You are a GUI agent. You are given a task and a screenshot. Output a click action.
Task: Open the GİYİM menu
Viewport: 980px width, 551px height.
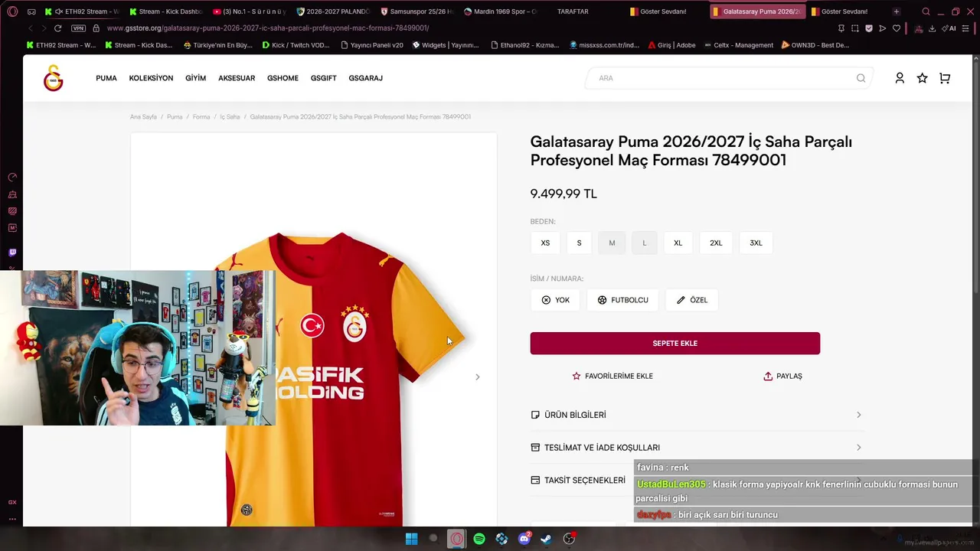click(x=195, y=78)
